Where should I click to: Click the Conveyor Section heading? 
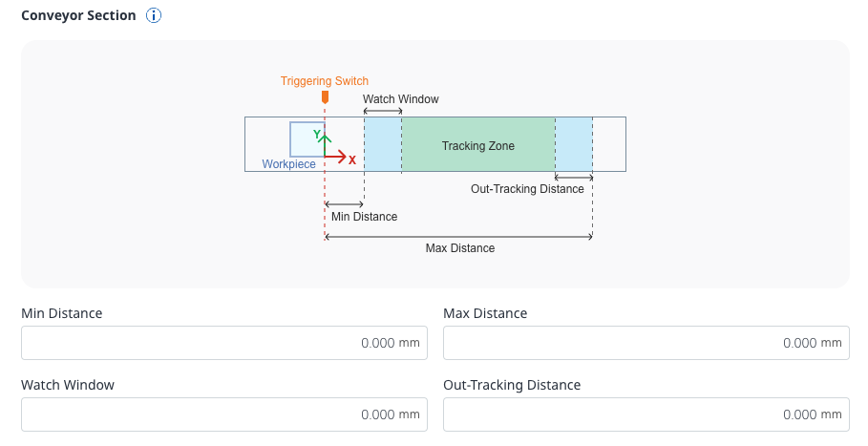[78, 16]
